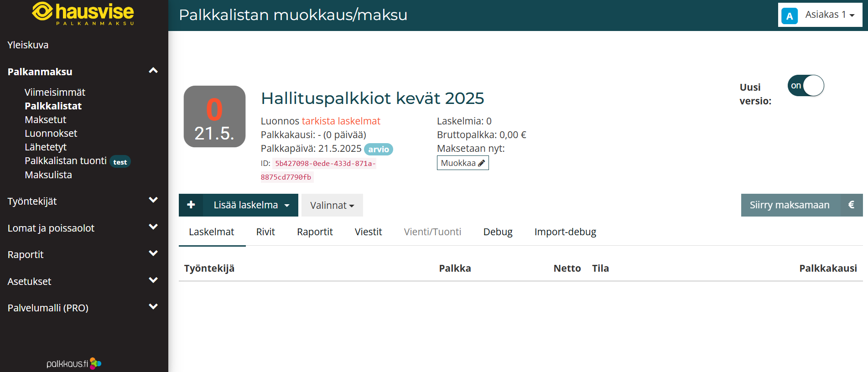Viewport: 868px width, 372px height.
Task: Click the Palkkapäivä: 21.5.2025 text
Action: [x=311, y=148]
